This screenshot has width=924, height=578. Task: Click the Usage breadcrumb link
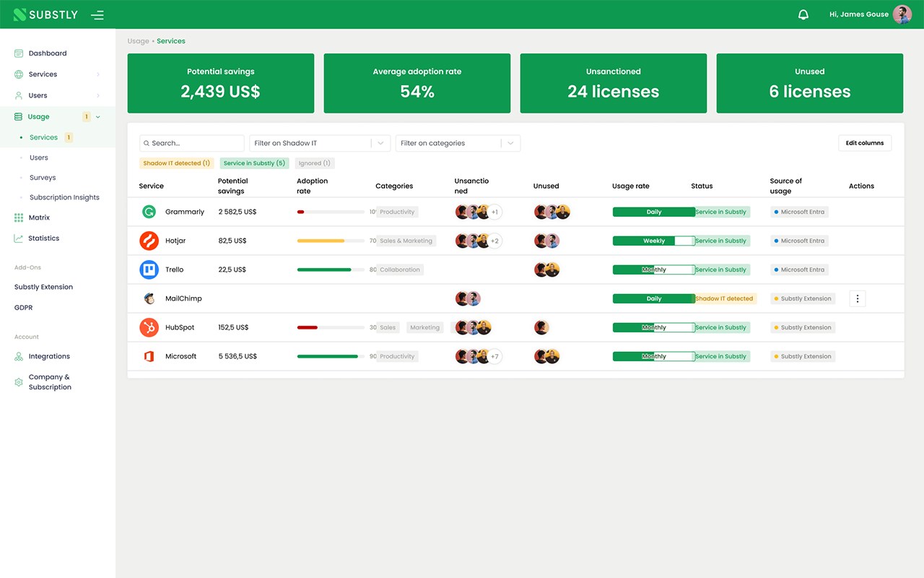pos(138,41)
